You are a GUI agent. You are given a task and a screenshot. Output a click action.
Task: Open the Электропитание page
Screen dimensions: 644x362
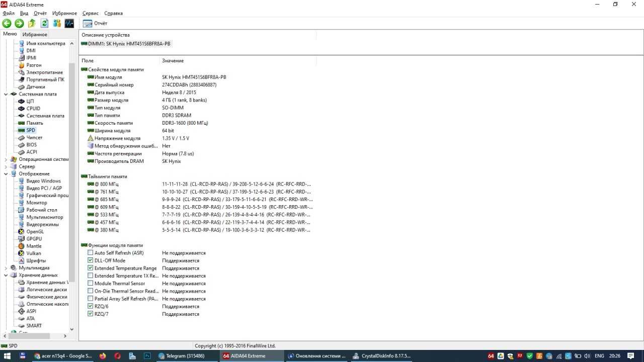pos(44,72)
